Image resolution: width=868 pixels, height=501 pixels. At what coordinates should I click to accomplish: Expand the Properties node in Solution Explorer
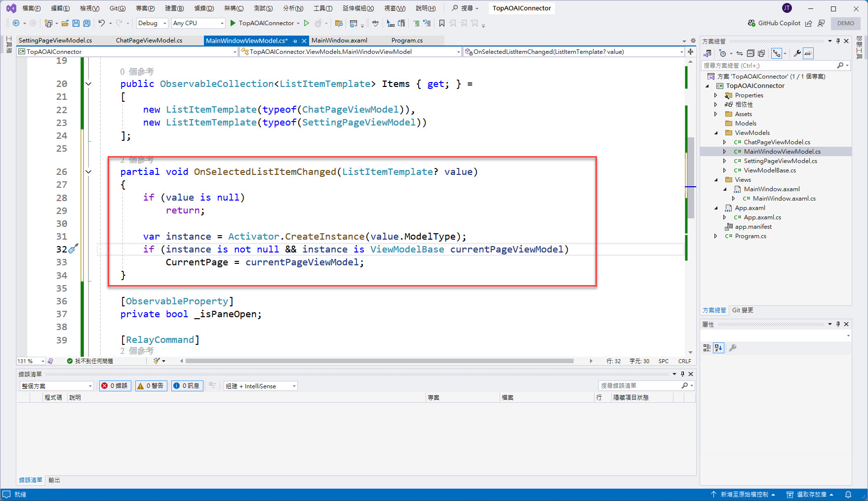pos(715,95)
